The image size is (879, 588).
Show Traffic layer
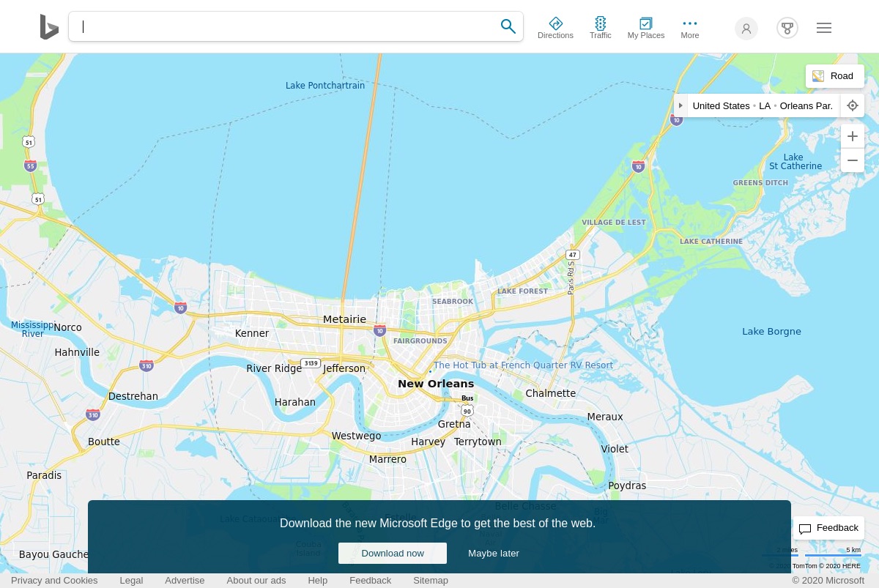click(601, 28)
